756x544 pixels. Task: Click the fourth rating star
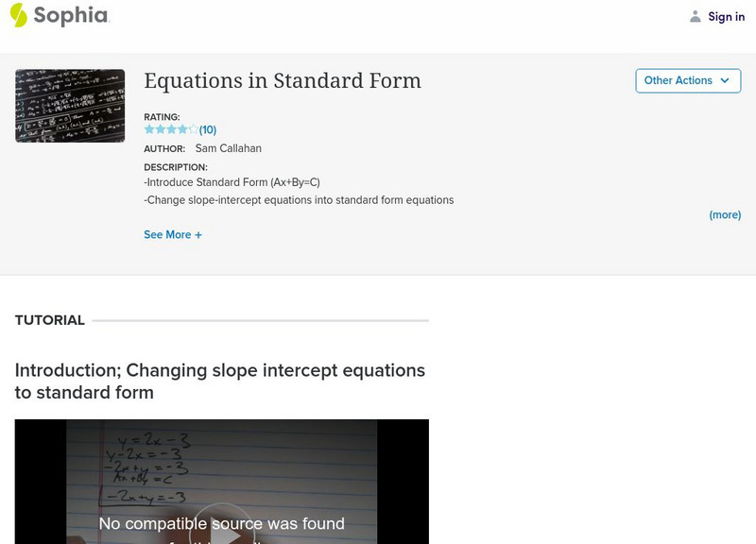pyautogui.click(x=182, y=129)
